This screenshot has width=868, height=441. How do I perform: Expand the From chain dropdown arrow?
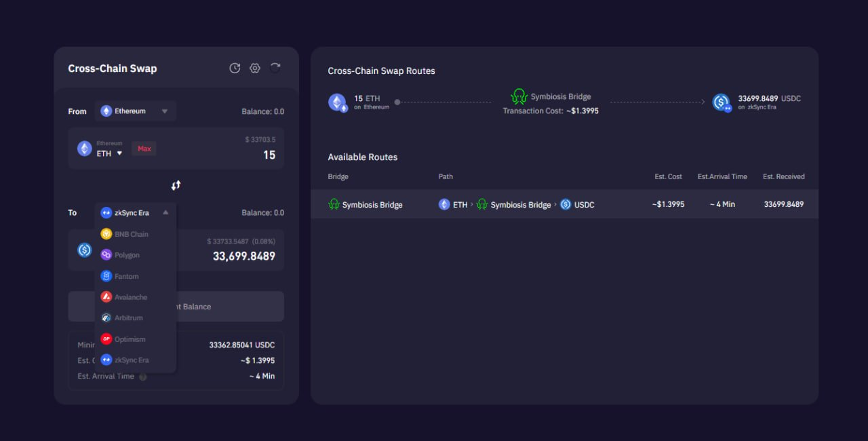coord(164,111)
